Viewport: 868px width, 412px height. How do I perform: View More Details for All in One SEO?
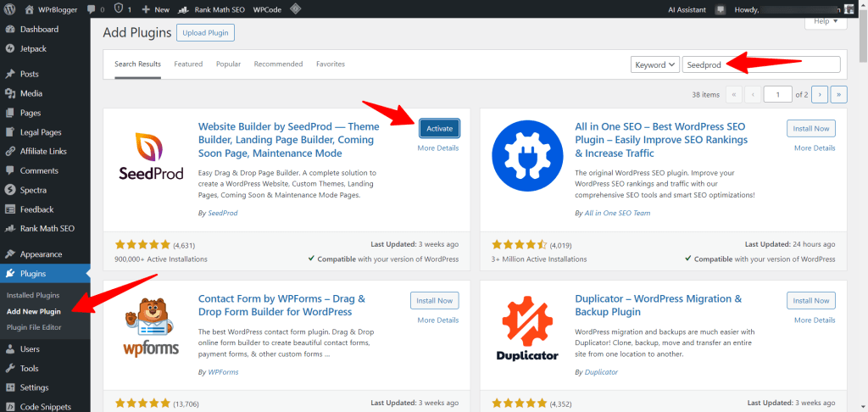tap(815, 148)
